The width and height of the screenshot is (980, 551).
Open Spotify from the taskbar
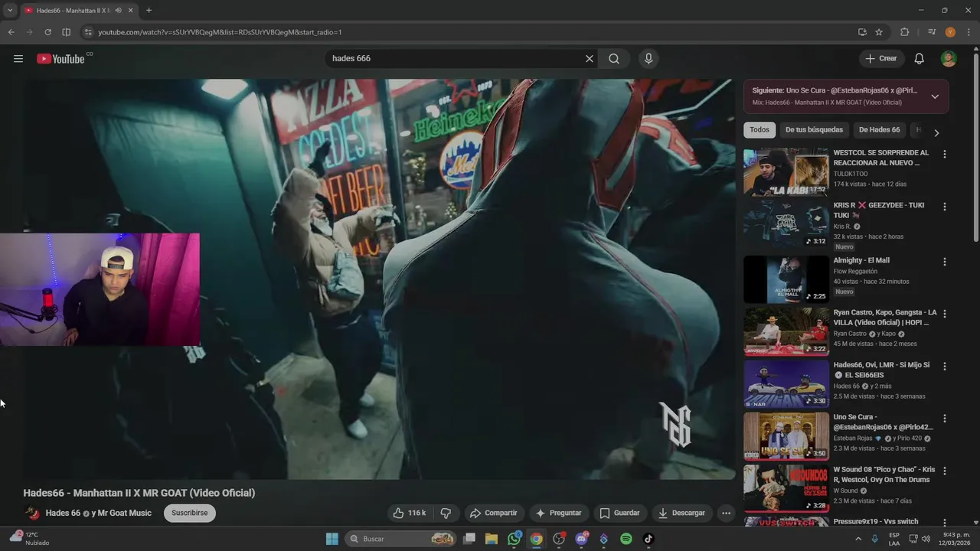[626, 539]
